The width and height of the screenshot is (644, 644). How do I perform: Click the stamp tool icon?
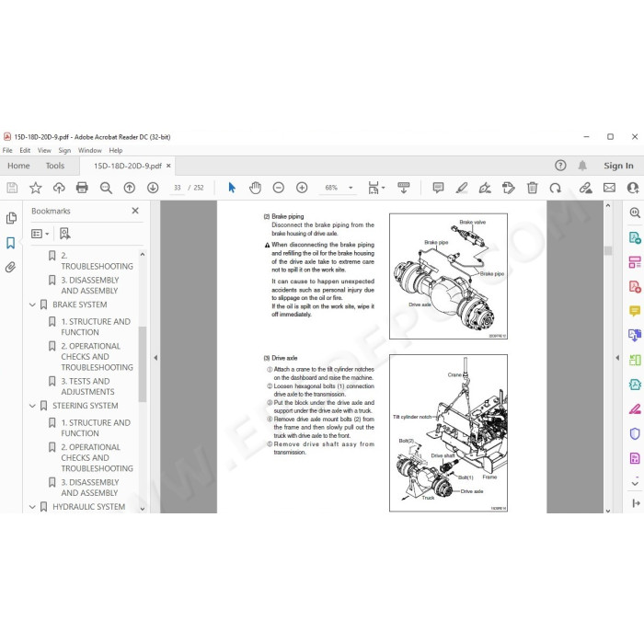tap(509, 188)
